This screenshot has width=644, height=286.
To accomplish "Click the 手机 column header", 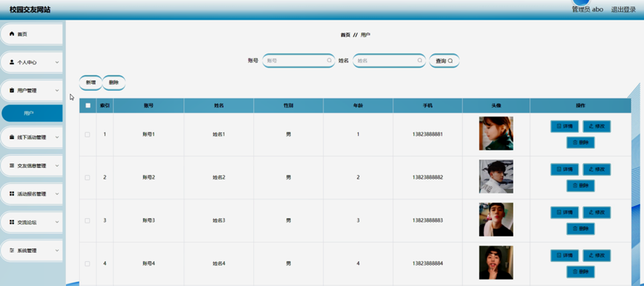I will 428,106.
